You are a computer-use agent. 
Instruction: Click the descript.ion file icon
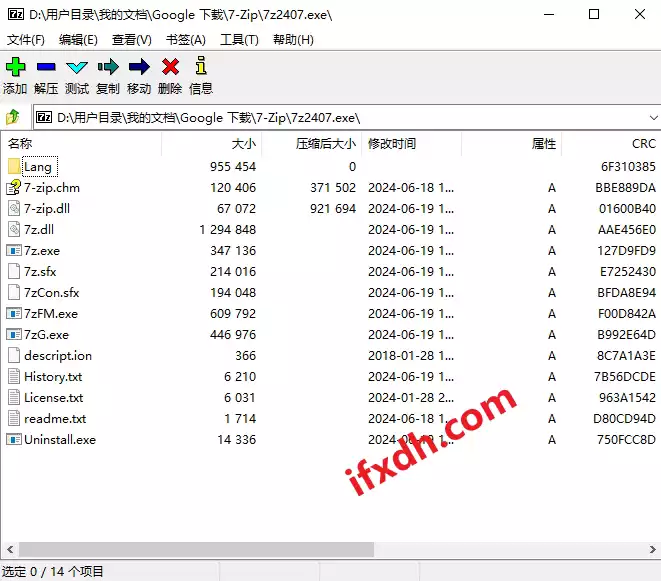pos(14,355)
